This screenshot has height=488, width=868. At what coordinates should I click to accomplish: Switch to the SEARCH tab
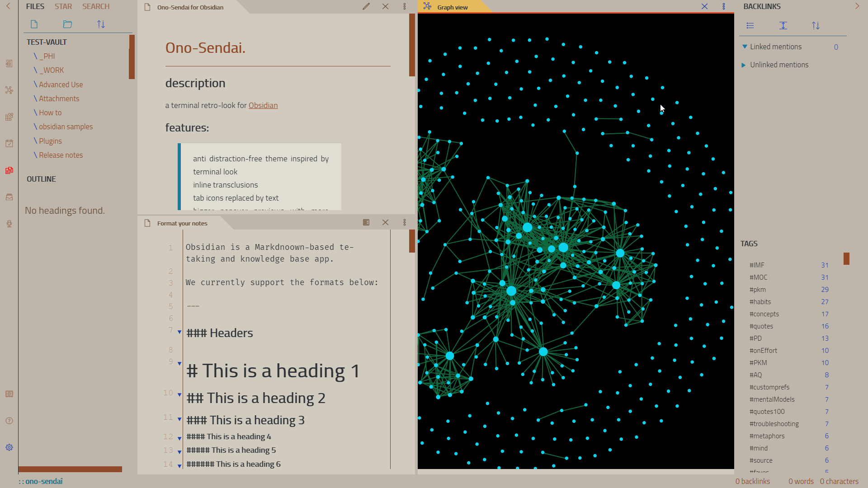tap(96, 7)
